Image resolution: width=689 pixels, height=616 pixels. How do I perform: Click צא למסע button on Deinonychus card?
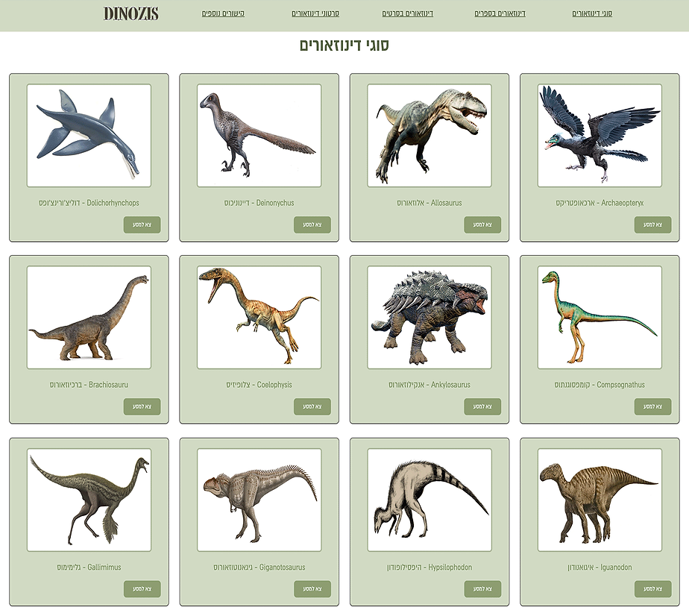[312, 224]
